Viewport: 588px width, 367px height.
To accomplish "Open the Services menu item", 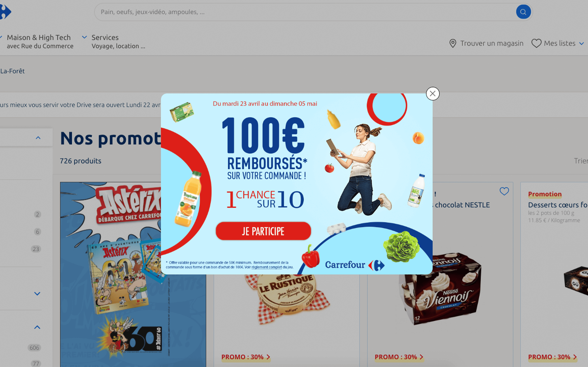I will pyautogui.click(x=118, y=41).
